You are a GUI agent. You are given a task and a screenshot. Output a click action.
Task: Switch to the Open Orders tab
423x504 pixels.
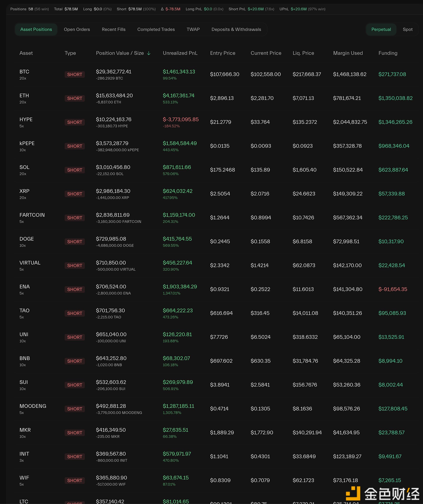[77, 30]
